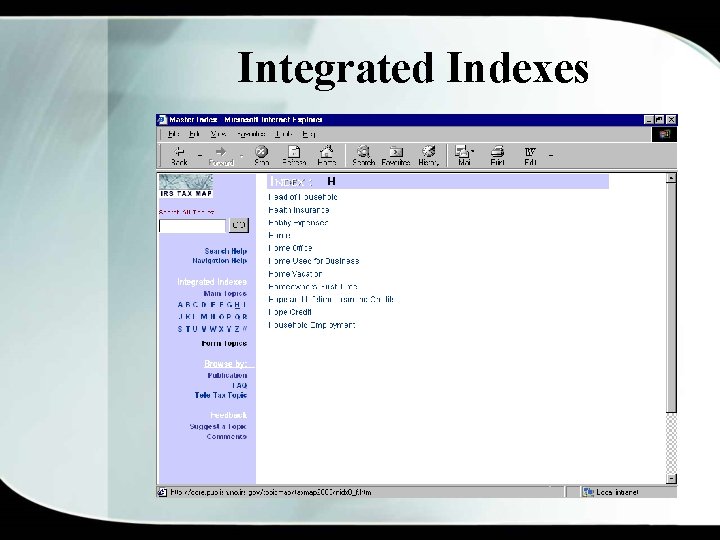Open the File menu
Image resolution: width=720 pixels, height=540 pixels.
(x=173, y=134)
